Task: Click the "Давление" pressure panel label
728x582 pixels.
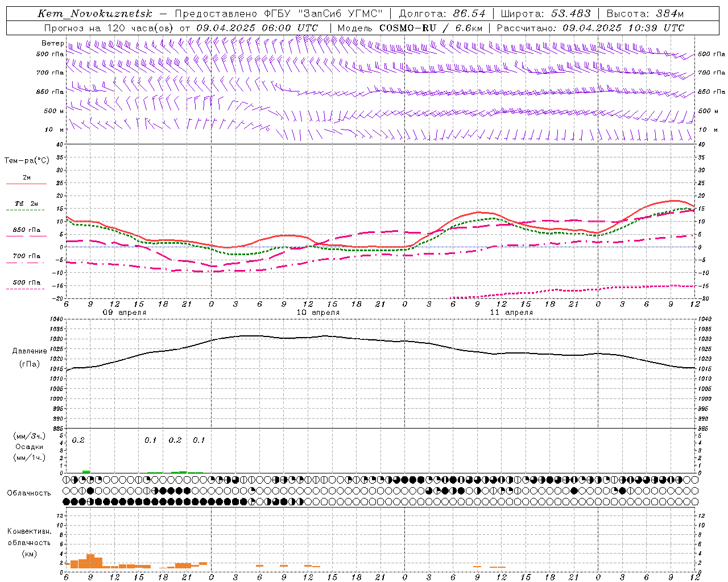Action: click(30, 351)
